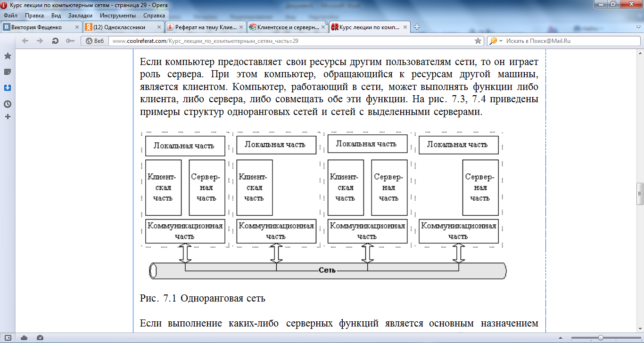Click the vertical scrollbar thumb
644x343 pixels.
click(640, 194)
